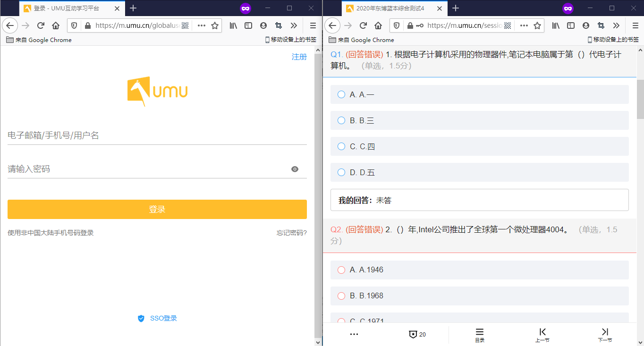Go to 下一节 next section

click(605, 335)
